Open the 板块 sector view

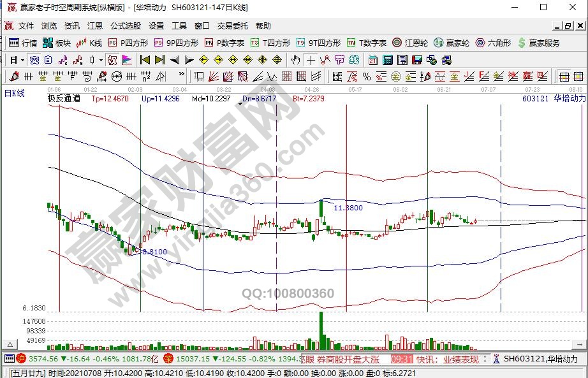click(x=56, y=43)
